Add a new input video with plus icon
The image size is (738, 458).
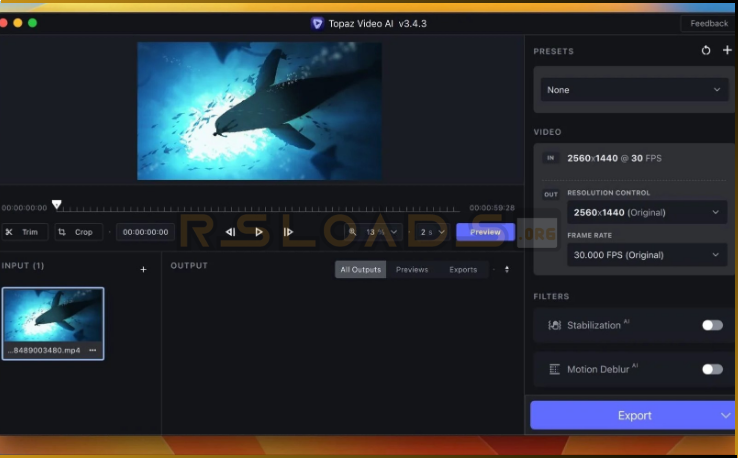pyautogui.click(x=143, y=269)
